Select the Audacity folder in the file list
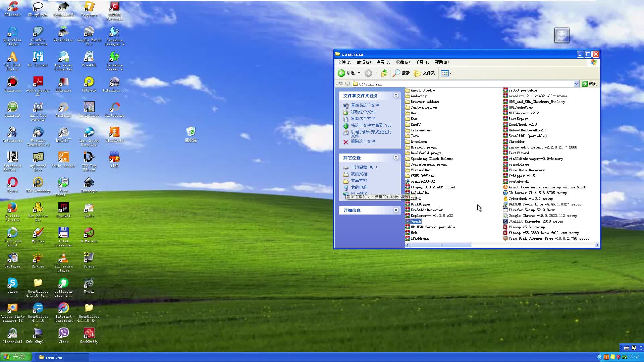 pos(418,96)
